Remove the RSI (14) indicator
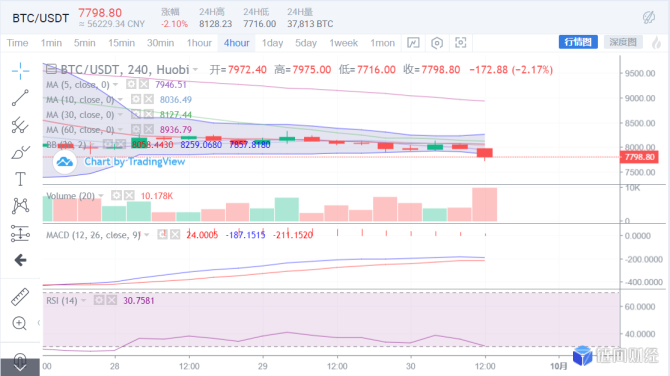The image size is (670, 376). [x=112, y=300]
